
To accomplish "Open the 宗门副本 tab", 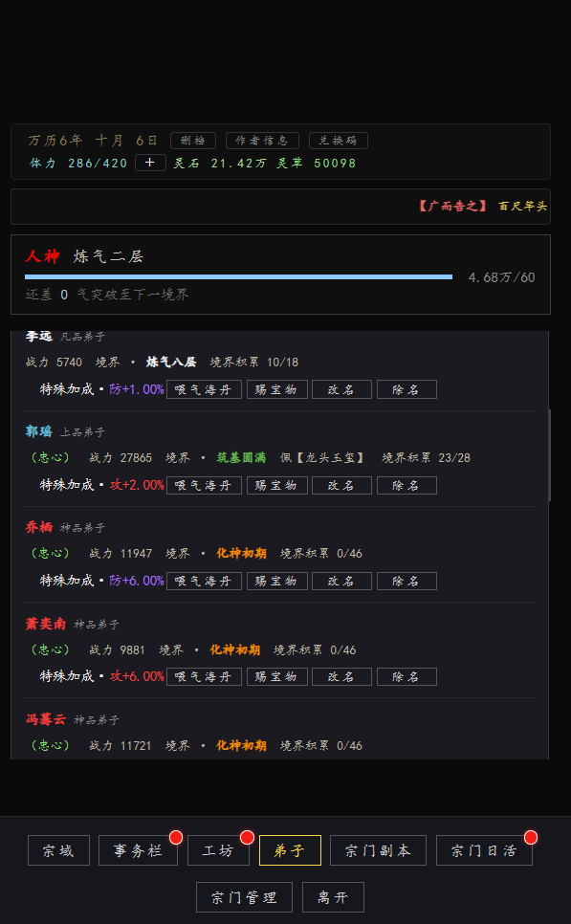I will (379, 850).
